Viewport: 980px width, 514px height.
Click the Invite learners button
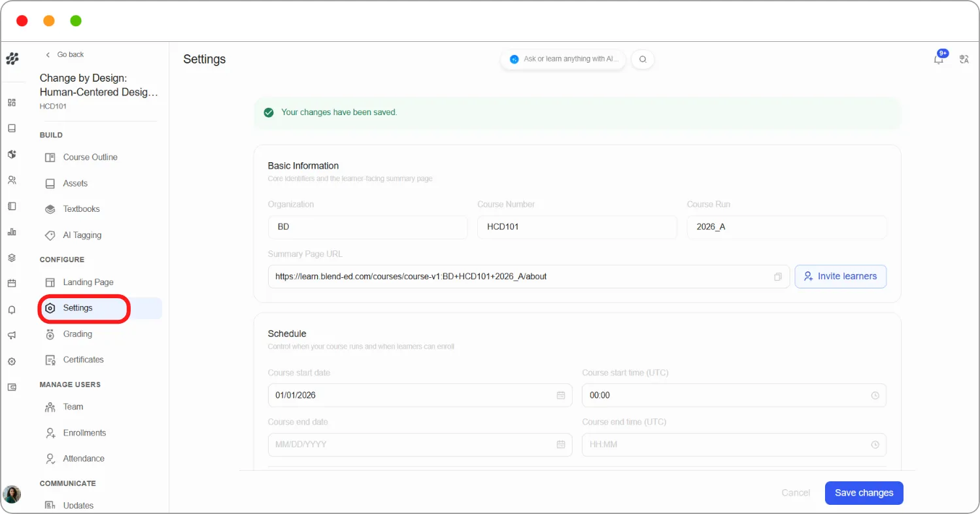(841, 277)
